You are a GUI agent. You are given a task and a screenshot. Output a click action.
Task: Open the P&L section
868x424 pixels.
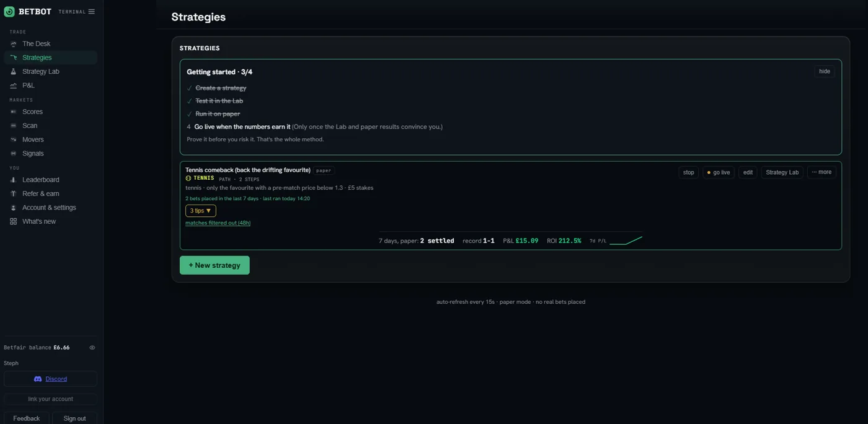click(x=50, y=86)
